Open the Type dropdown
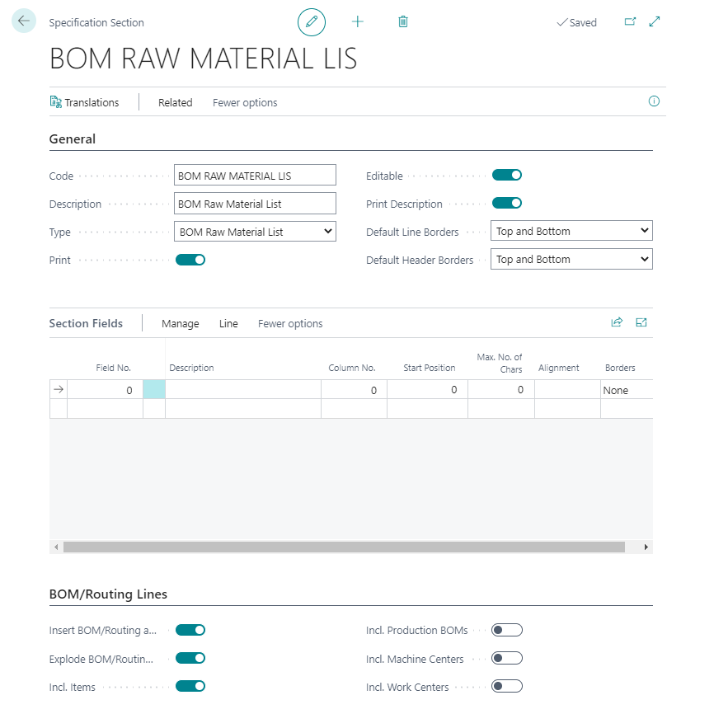The width and height of the screenshot is (714, 728). pyautogui.click(x=255, y=232)
